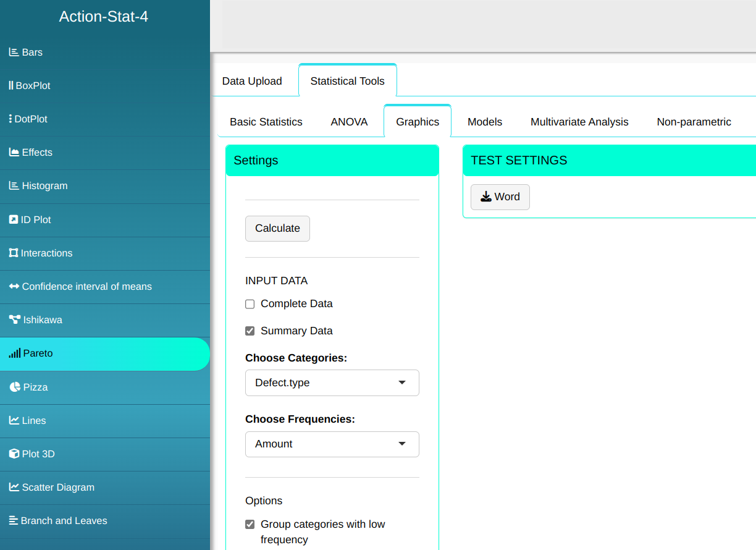Select Confidence interval of means item
This screenshot has width=756, height=550.
click(x=86, y=287)
